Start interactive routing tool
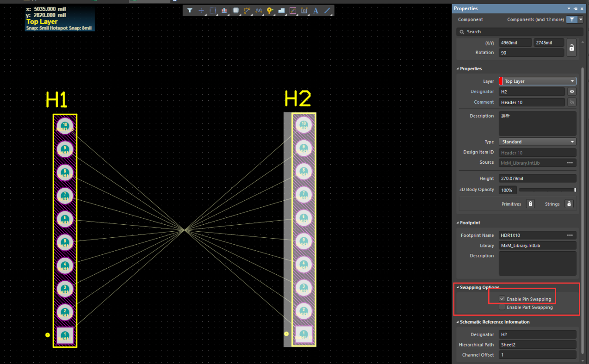This screenshot has width=589, height=364. point(247,10)
